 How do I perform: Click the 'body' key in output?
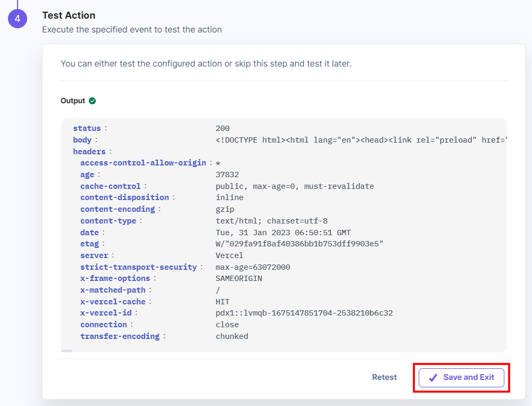(82, 140)
